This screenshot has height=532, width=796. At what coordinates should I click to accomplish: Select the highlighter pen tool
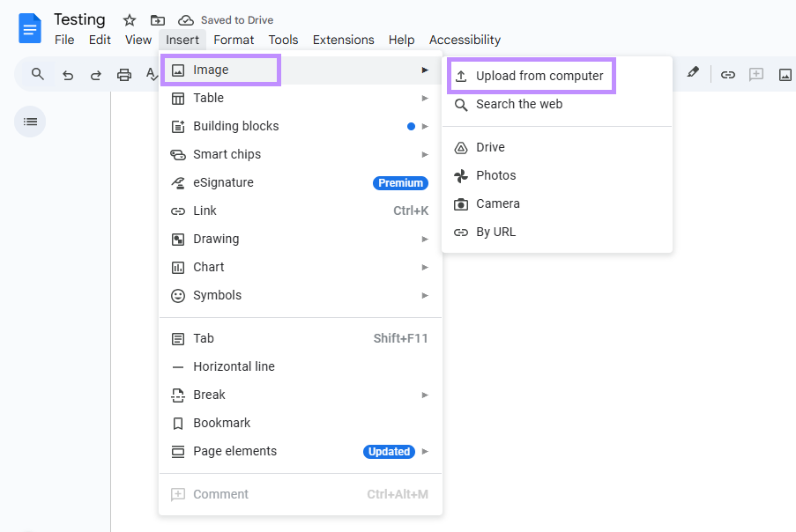click(693, 74)
